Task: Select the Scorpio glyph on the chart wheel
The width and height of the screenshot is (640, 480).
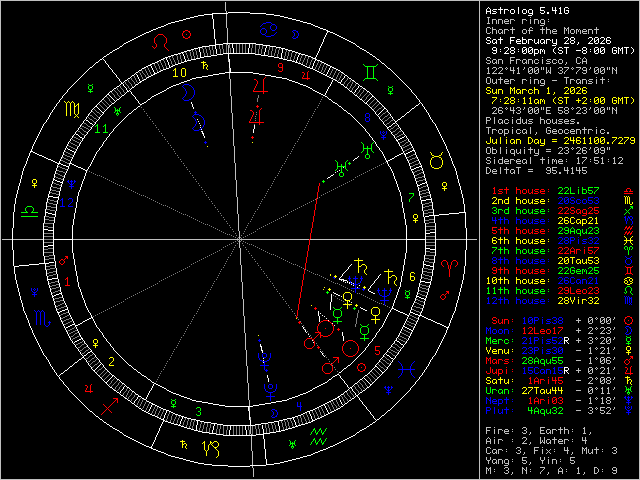Action: tap(43, 320)
